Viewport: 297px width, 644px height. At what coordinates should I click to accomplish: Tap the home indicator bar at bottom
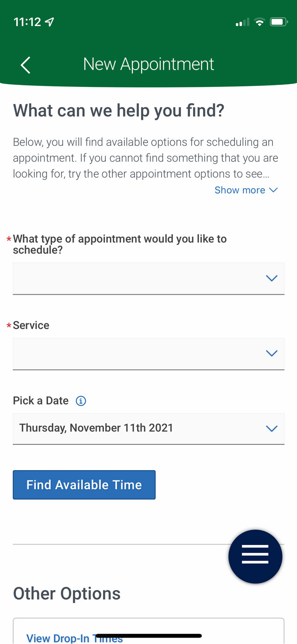coord(148,635)
